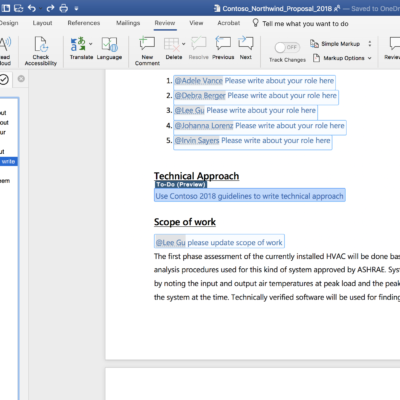The image size is (400, 400).
Task: Go to Previous comment
Action: (223, 48)
